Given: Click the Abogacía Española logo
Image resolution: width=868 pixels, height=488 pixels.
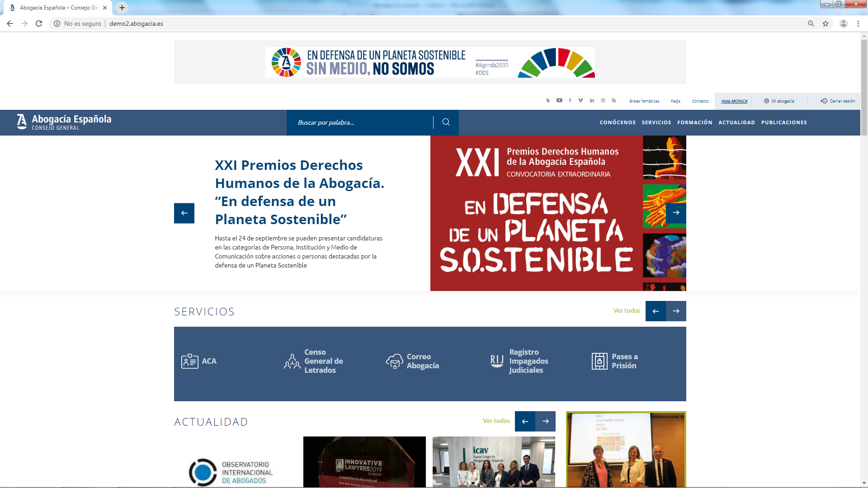Looking at the screenshot, I should (x=64, y=122).
